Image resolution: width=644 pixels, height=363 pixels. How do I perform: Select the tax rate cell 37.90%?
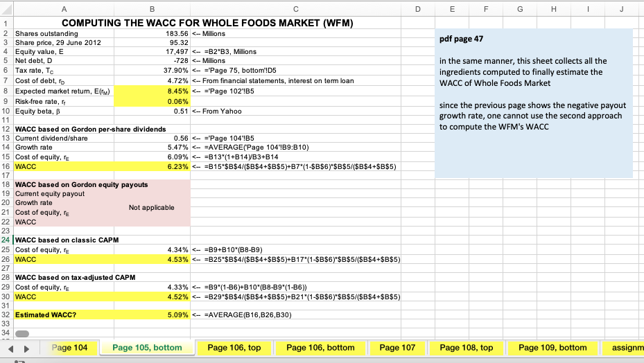[152, 70]
